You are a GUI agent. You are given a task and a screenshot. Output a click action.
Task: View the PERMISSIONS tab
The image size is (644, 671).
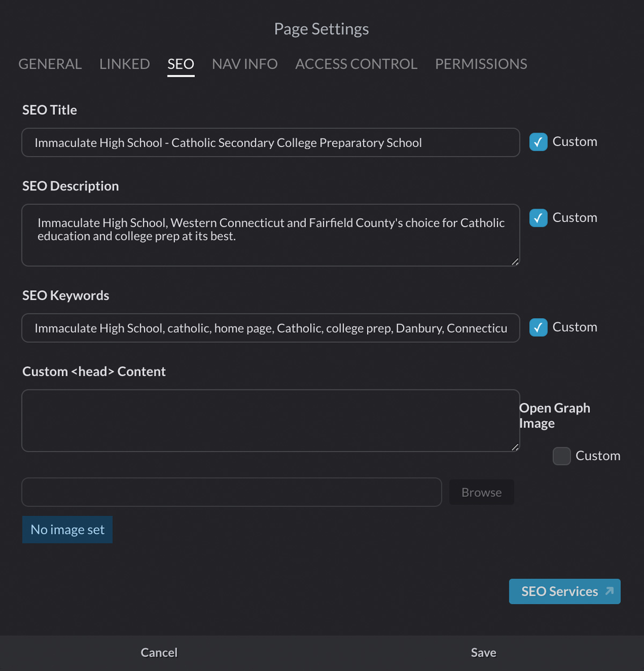(x=480, y=64)
